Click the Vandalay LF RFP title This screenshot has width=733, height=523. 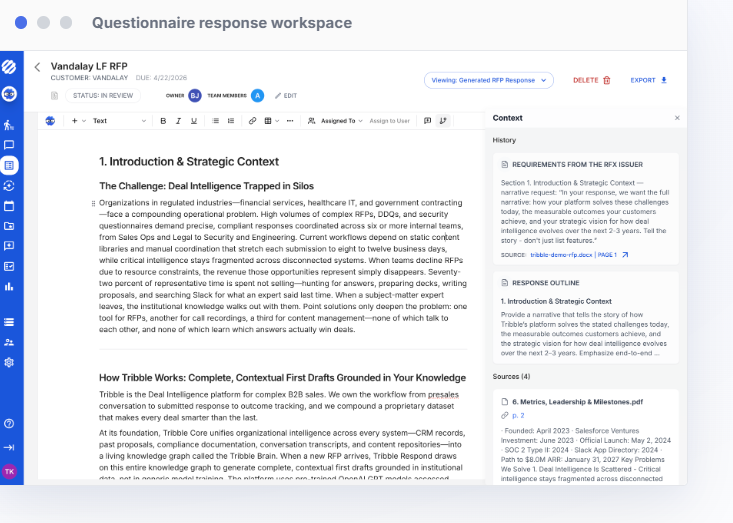(89, 66)
